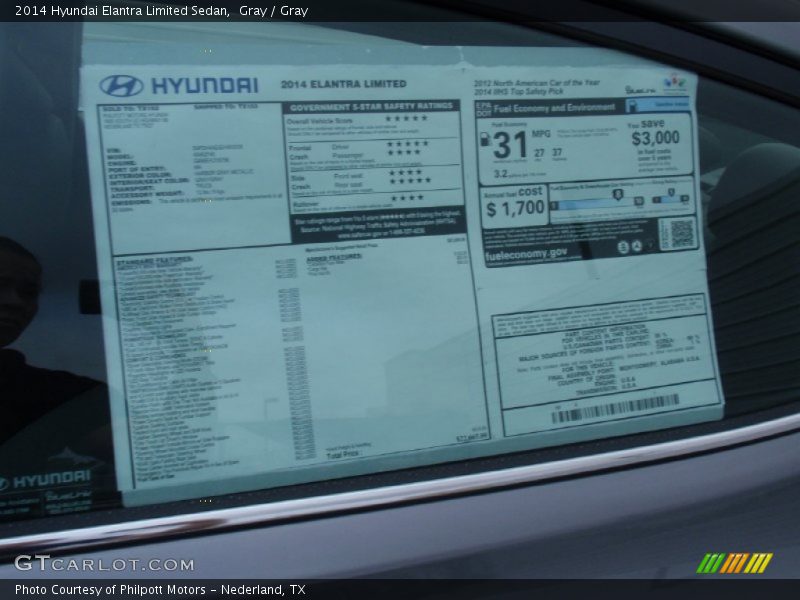This screenshot has height=600, width=800.
Task: Click the 'Total Price' label
Action: (343, 454)
